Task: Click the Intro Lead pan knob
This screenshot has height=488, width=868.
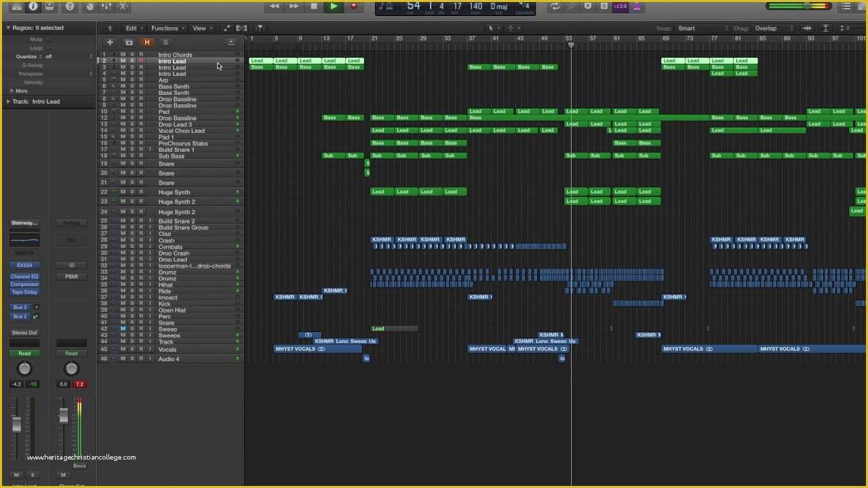Action: tap(24, 369)
